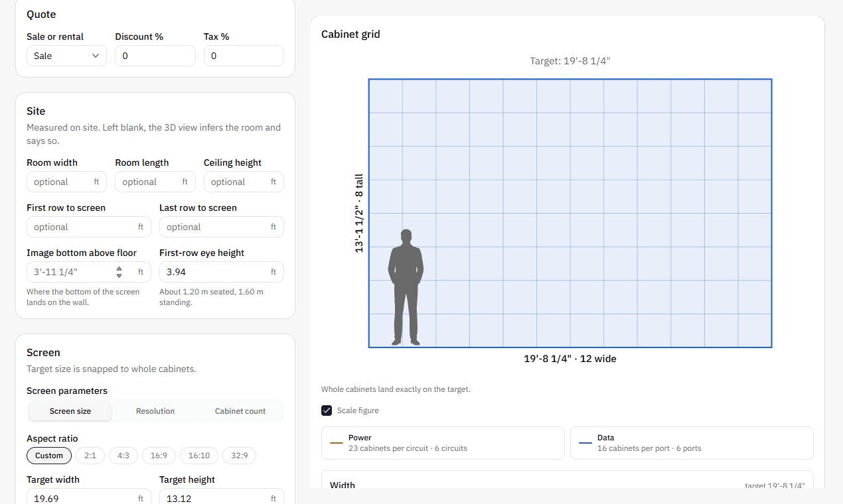This screenshot has width=843, height=504.
Task: Click the "19'-8 1/4" · 12 wide" label
Action: pos(570,359)
